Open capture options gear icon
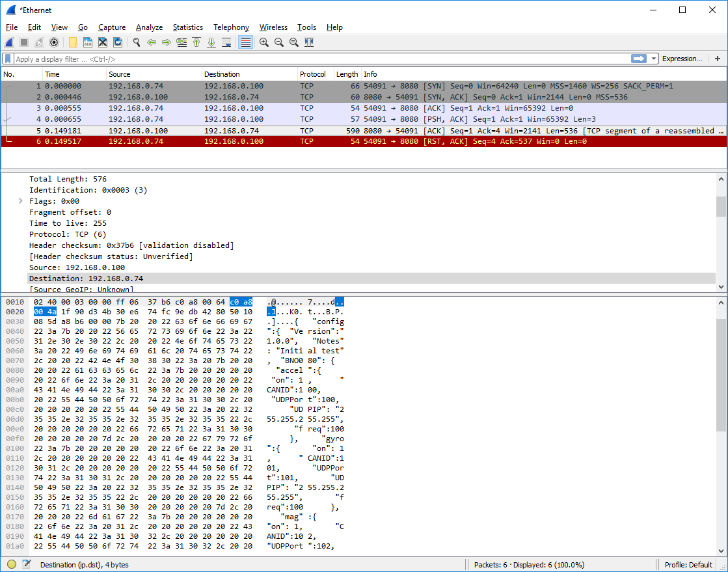728x572 pixels. pos(54,42)
